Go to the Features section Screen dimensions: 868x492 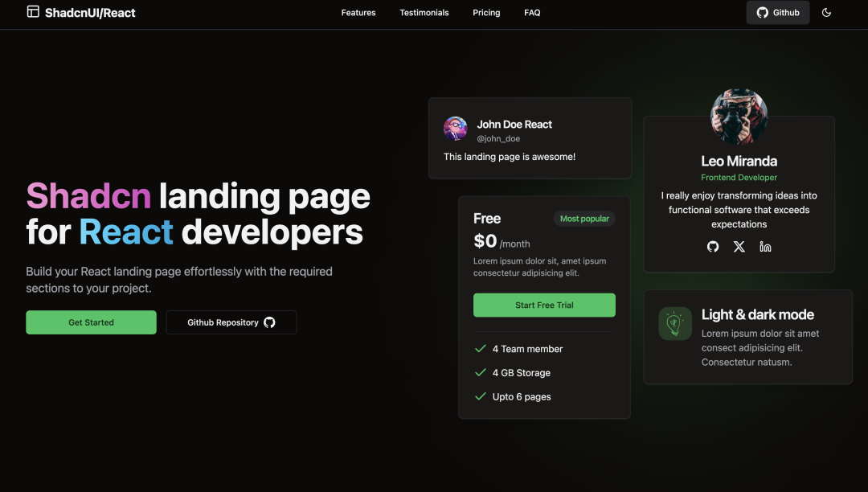(x=358, y=13)
